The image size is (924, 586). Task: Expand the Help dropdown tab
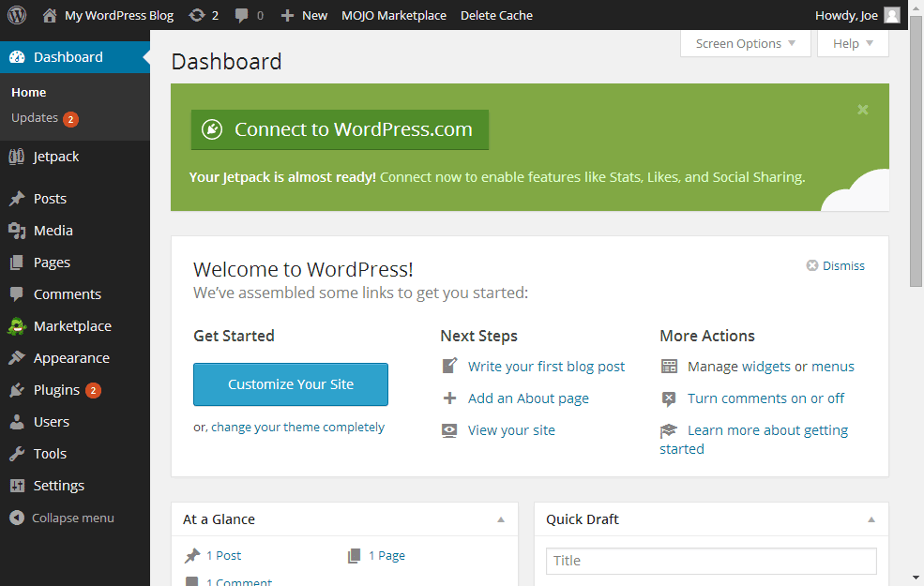(x=853, y=43)
